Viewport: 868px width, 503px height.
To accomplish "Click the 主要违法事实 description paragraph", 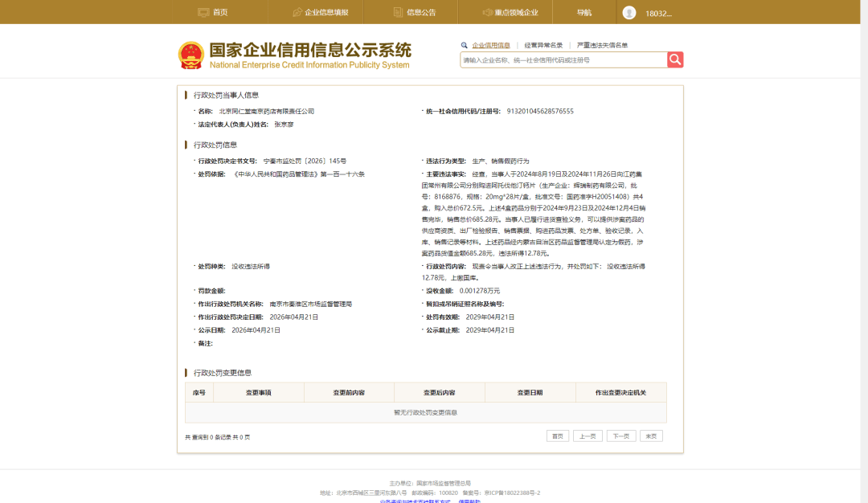I will [x=534, y=214].
